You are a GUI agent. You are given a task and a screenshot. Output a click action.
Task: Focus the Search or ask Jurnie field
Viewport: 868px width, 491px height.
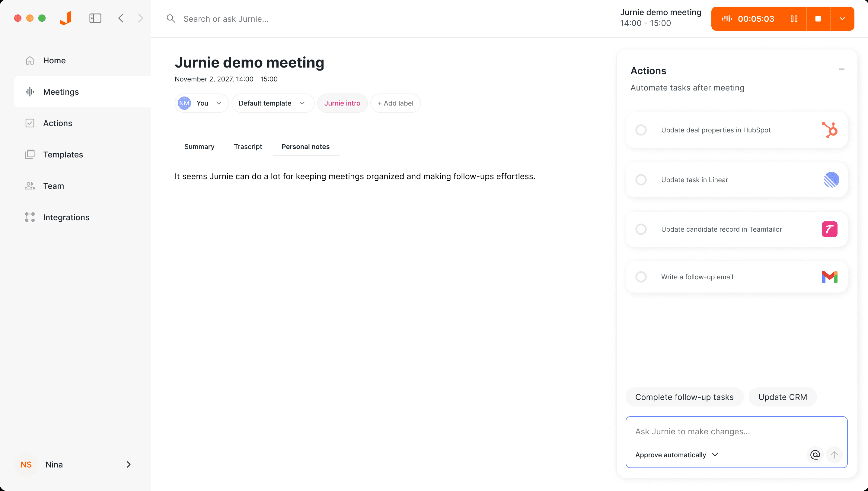[226, 19]
